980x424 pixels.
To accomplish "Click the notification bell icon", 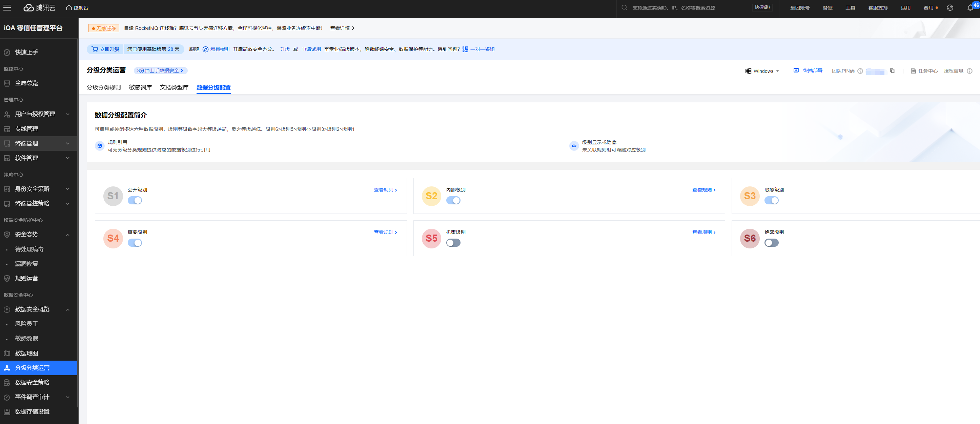I will [970, 8].
